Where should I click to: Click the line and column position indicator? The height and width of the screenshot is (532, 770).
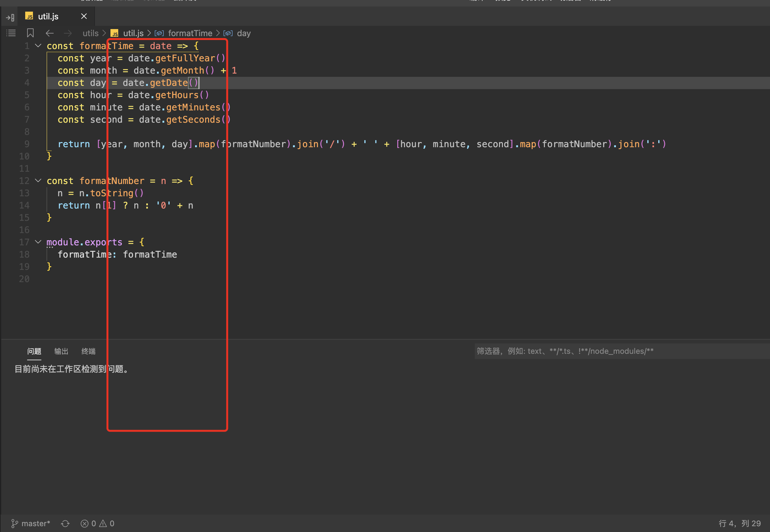point(739,523)
